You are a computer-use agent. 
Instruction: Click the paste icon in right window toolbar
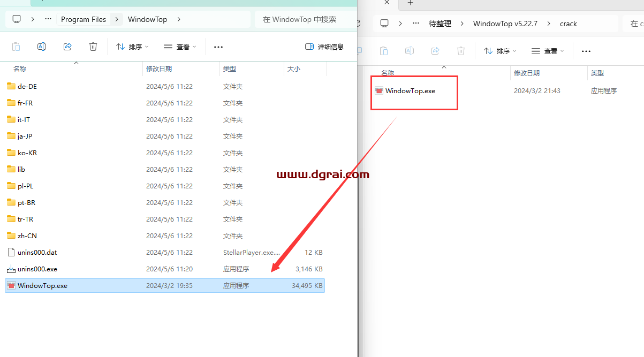click(384, 51)
